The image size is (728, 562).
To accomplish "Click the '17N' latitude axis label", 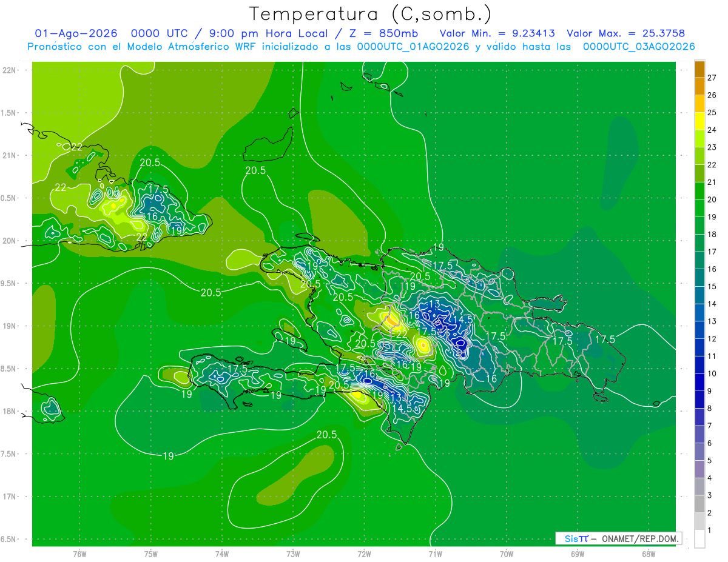I will point(9,497).
